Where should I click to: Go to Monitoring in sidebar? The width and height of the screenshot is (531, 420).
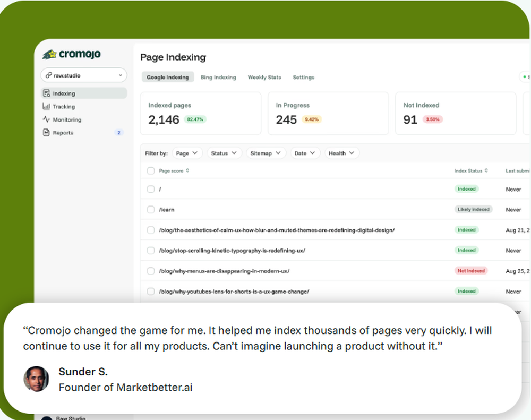tap(84, 119)
